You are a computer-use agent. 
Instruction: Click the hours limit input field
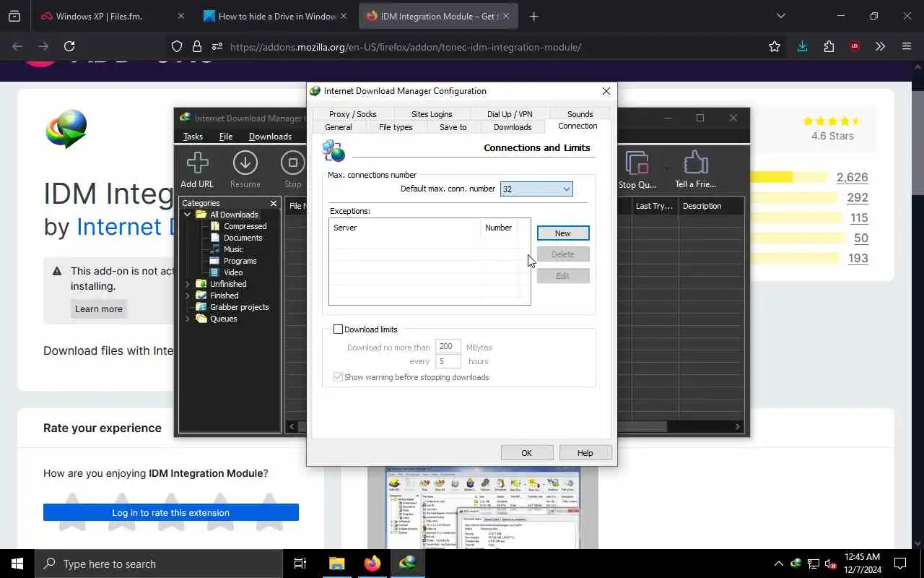click(x=448, y=361)
